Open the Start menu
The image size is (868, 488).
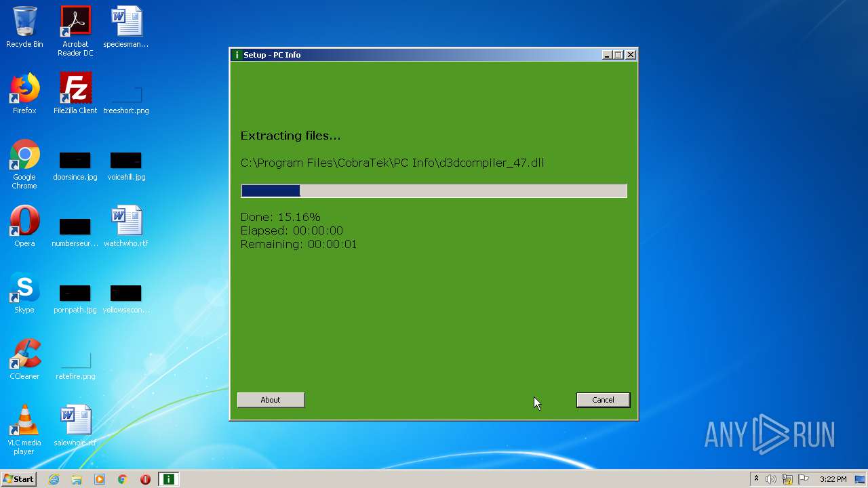point(18,479)
